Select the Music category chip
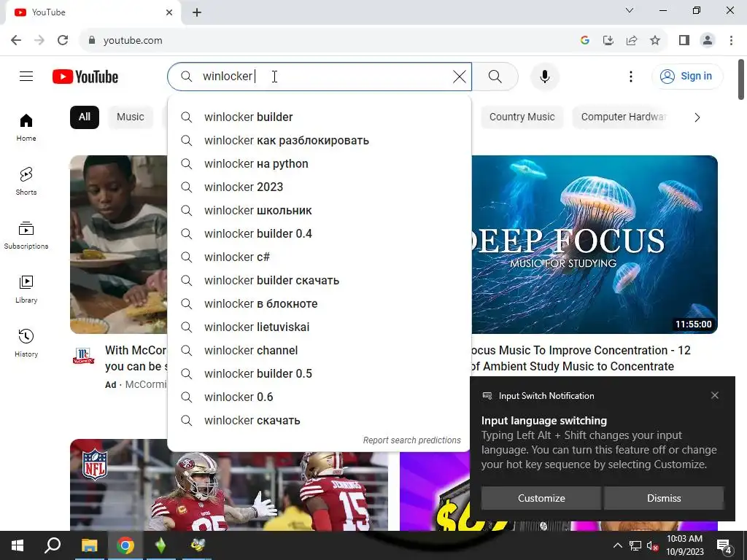This screenshot has height=560, width=747. coord(130,117)
